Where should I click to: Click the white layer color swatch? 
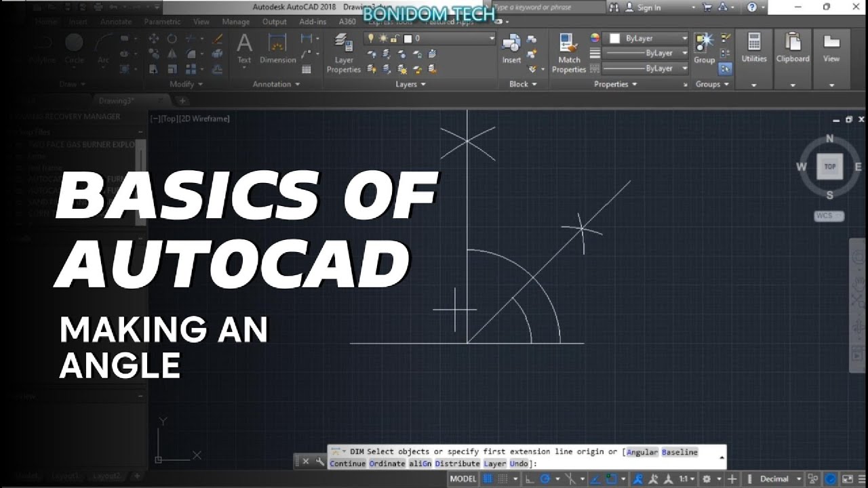pyautogui.click(x=408, y=39)
